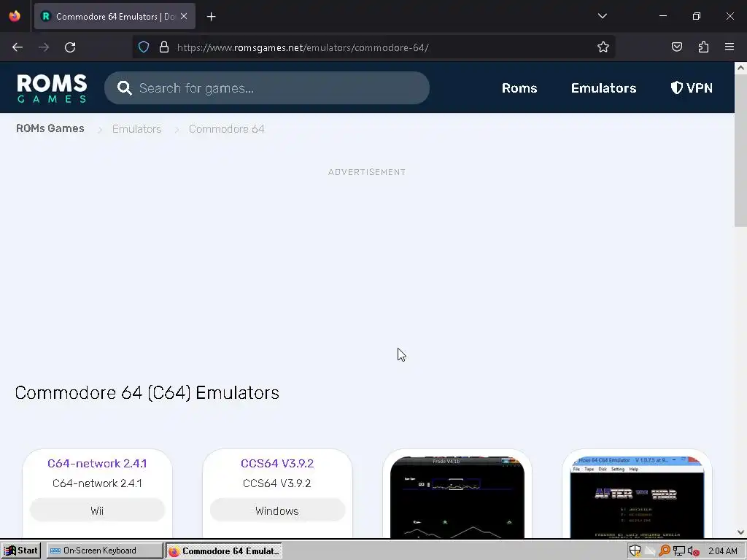The height and width of the screenshot is (560, 747).
Task: Open a new browser tab
Action: click(x=211, y=17)
